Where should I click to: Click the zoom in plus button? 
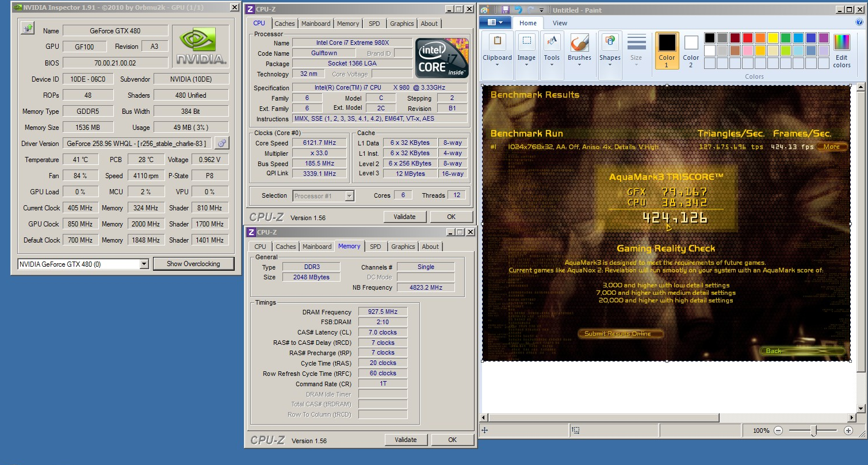(848, 431)
